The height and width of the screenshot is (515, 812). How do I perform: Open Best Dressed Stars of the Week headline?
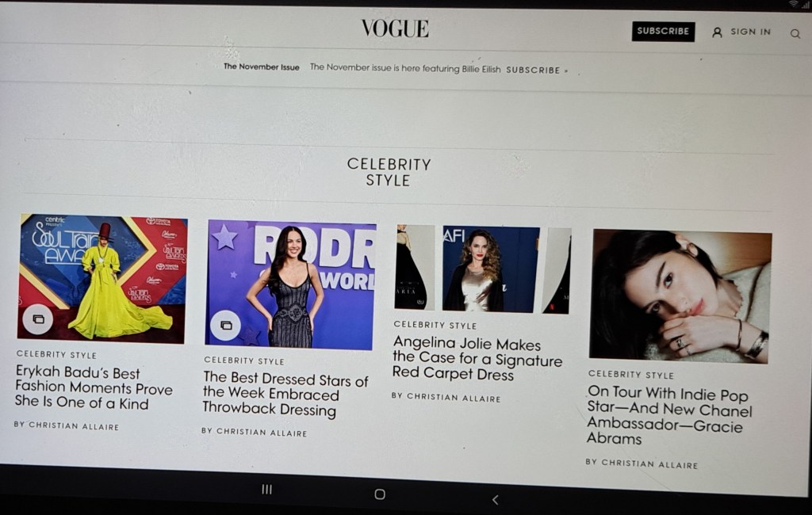pos(285,394)
